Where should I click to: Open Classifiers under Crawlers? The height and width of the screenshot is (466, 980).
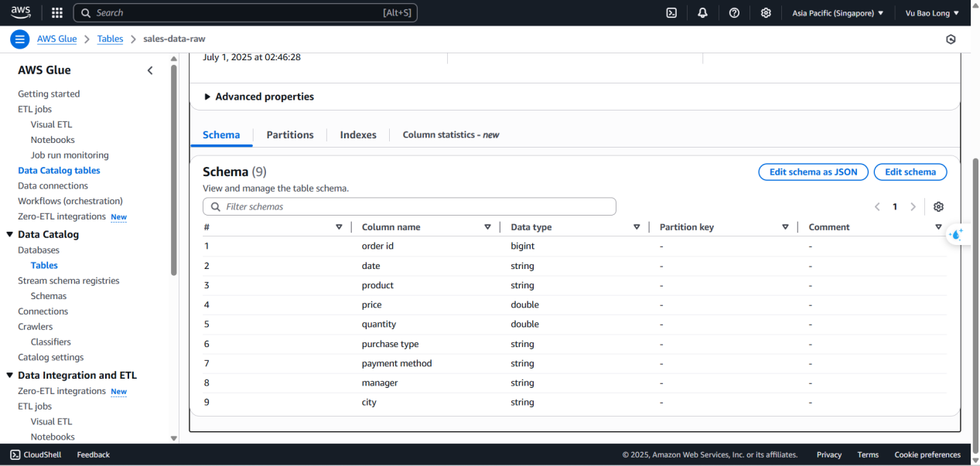pos(51,342)
